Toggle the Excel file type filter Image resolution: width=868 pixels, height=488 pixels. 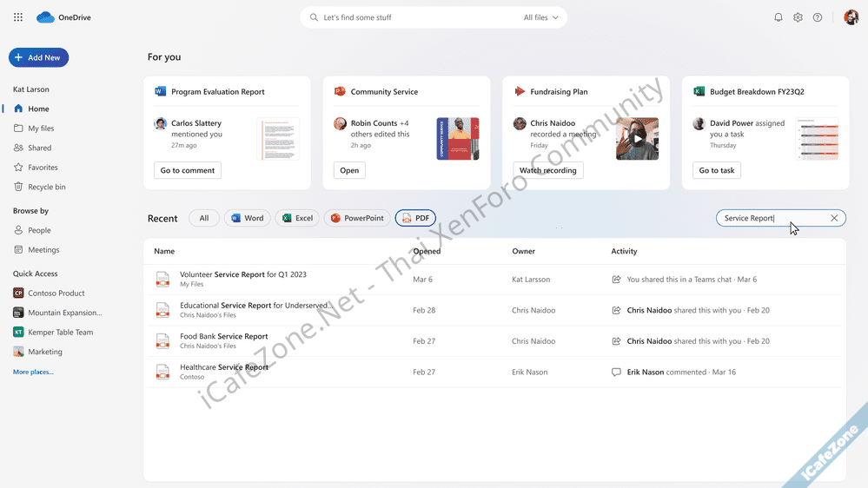(x=297, y=219)
